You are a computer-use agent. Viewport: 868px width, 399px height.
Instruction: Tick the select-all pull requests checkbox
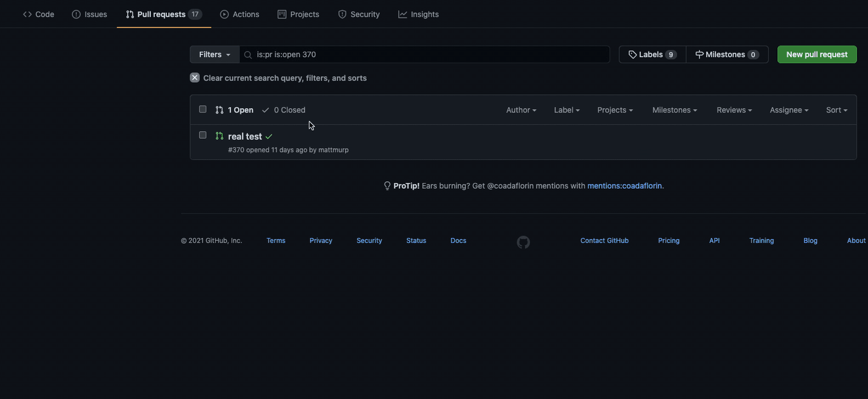tap(203, 109)
